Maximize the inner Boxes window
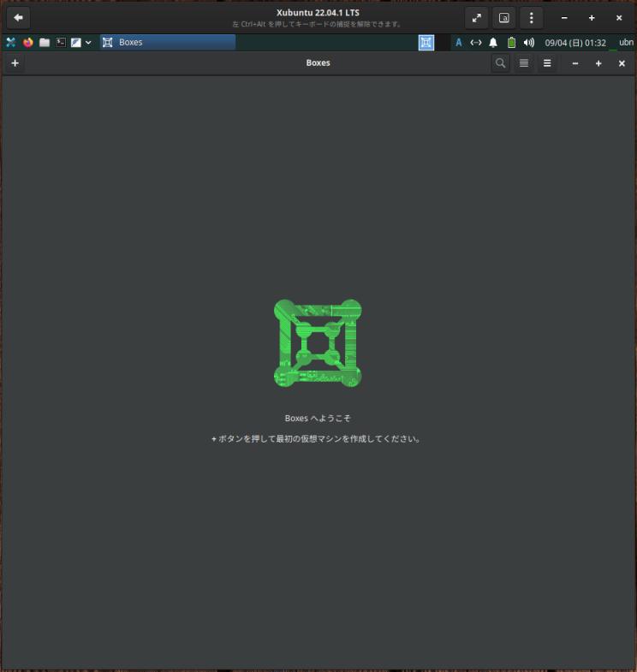This screenshot has width=637, height=672. [598, 63]
